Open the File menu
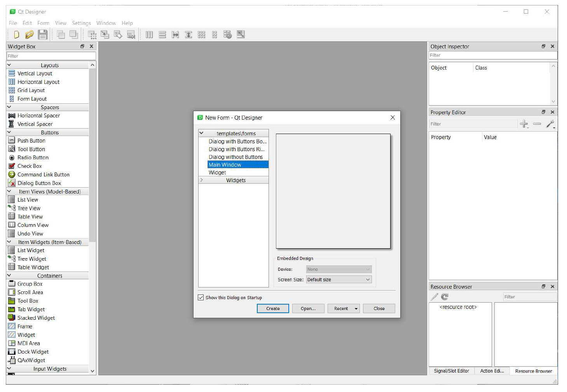Screen dimensions: 567x392 pyautogui.click(x=13, y=23)
